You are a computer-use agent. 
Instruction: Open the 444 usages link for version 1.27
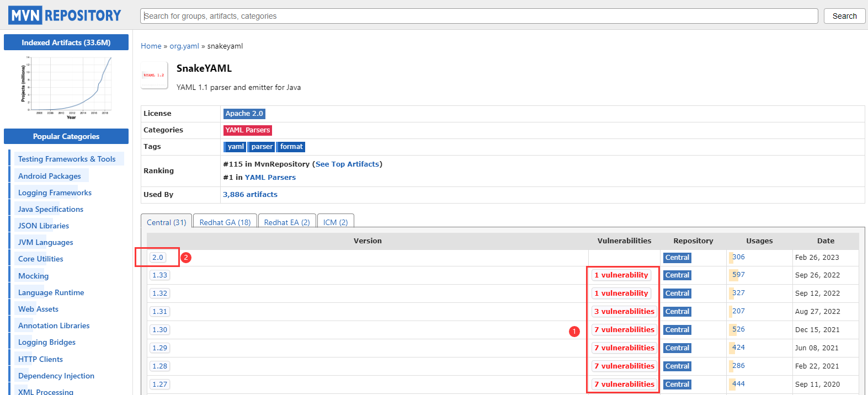738,384
